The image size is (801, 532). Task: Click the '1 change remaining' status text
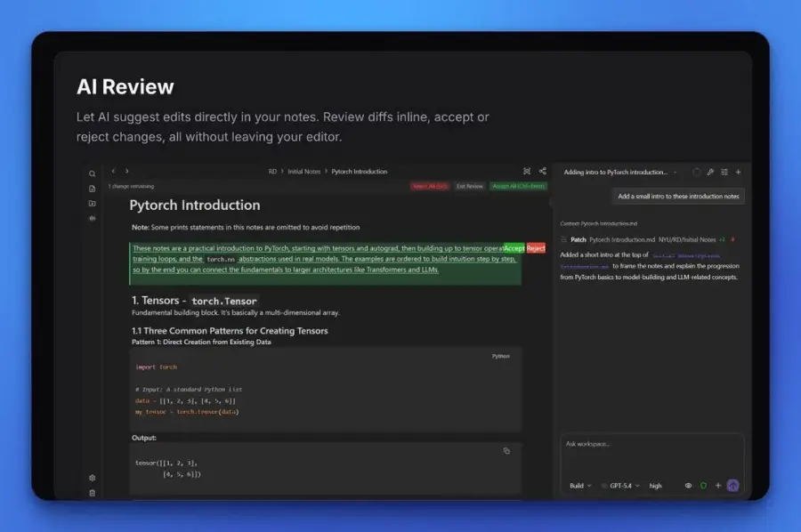[131, 186]
